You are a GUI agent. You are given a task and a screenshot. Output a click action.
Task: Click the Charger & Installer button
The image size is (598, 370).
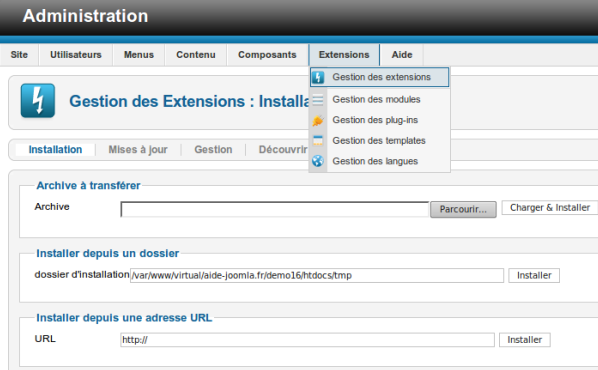coord(550,208)
